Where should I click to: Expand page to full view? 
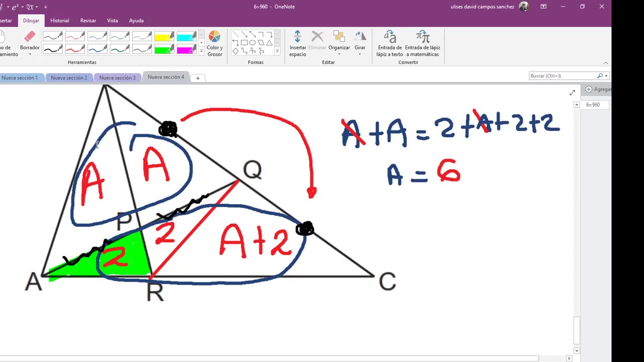(x=572, y=93)
